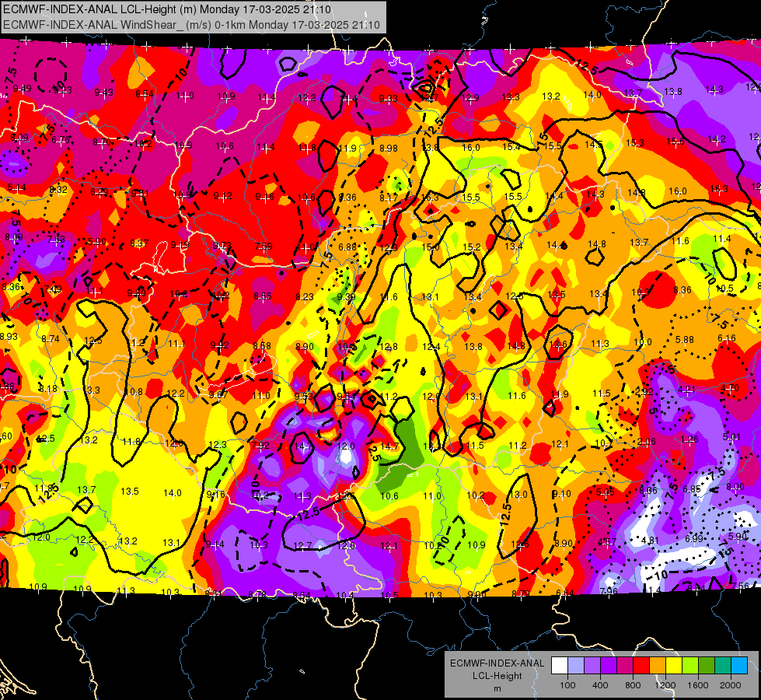Click the wind shear value 8.70
The image size is (761, 700).
(101, 142)
